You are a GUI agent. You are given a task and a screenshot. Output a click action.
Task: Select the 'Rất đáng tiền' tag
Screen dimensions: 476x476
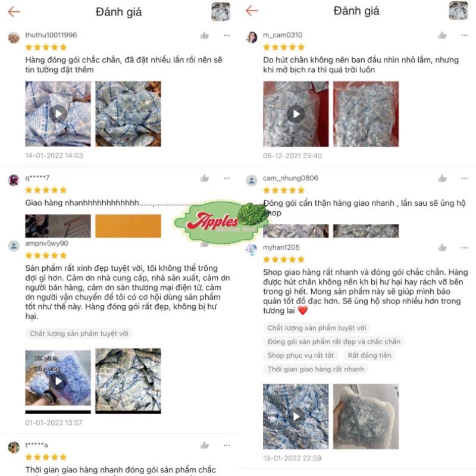369,355
